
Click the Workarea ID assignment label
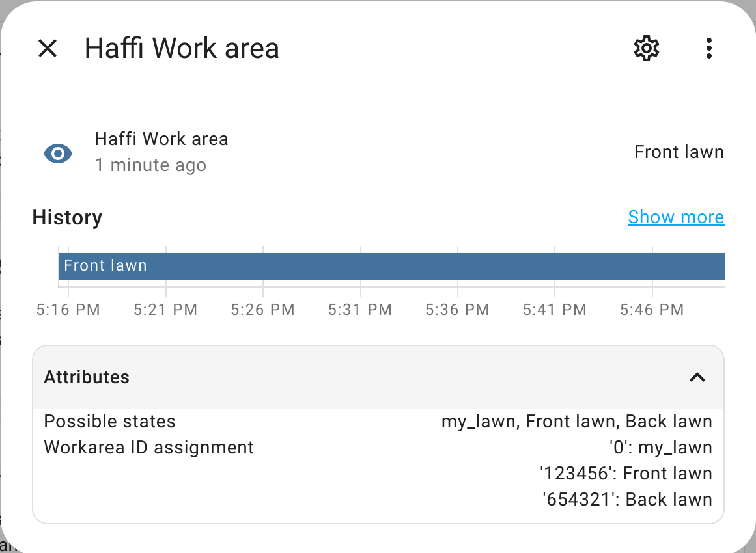pyautogui.click(x=148, y=448)
